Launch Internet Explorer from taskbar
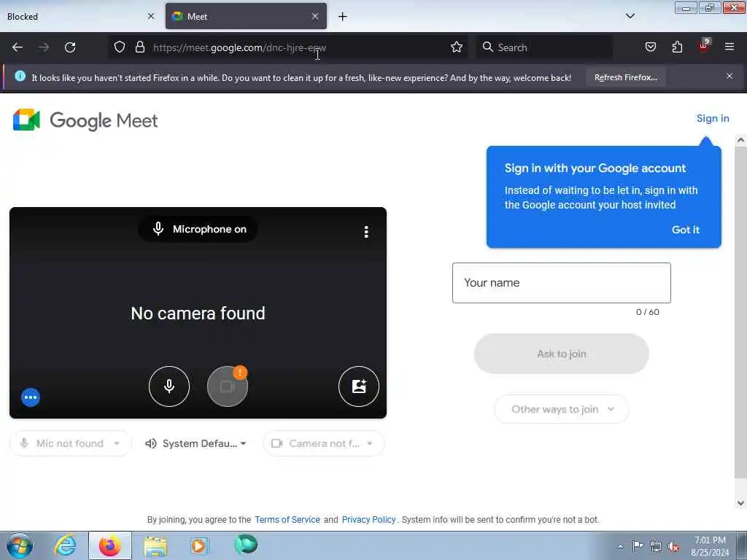The height and width of the screenshot is (560, 747). coord(65,545)
